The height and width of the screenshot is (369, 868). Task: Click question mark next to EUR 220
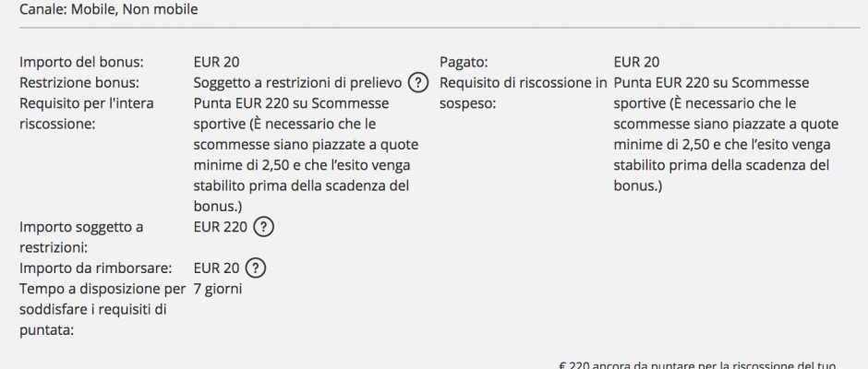(x=263, y=227)
